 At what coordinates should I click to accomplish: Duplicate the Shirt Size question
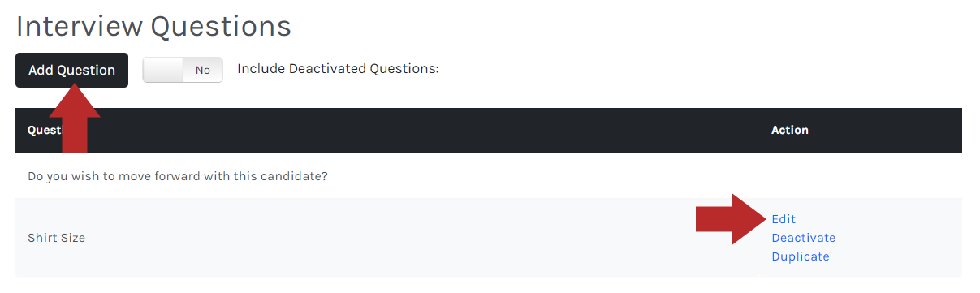[x=801, y=256]
